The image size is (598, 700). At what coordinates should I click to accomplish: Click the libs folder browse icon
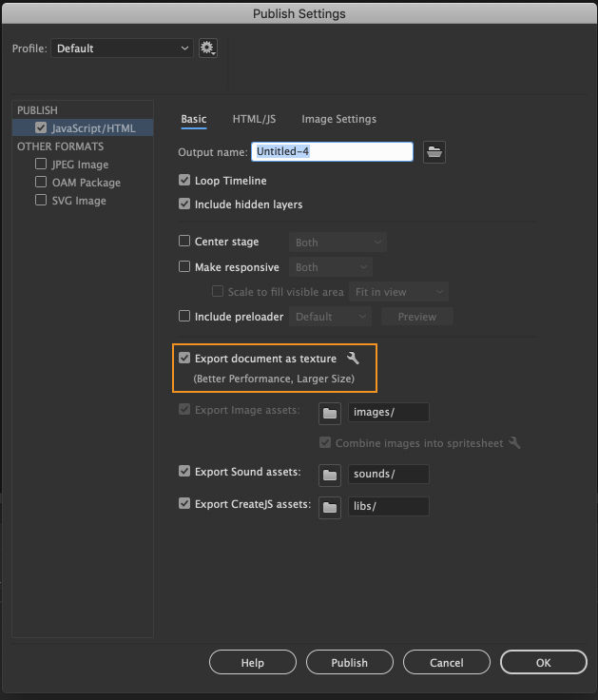pyautogui.click(x=330, y=507)
